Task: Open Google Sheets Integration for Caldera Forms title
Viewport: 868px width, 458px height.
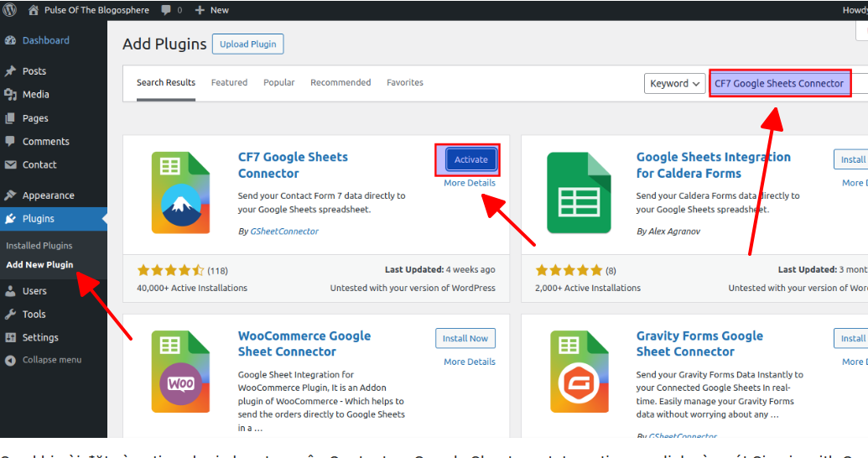Action: [714, 165]
